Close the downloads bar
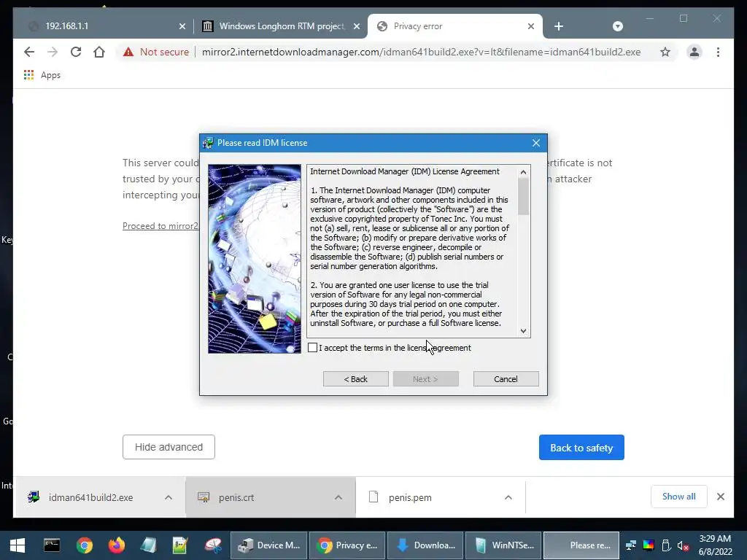747x560 pixels. pyautogui.click(x=721, y=497)
